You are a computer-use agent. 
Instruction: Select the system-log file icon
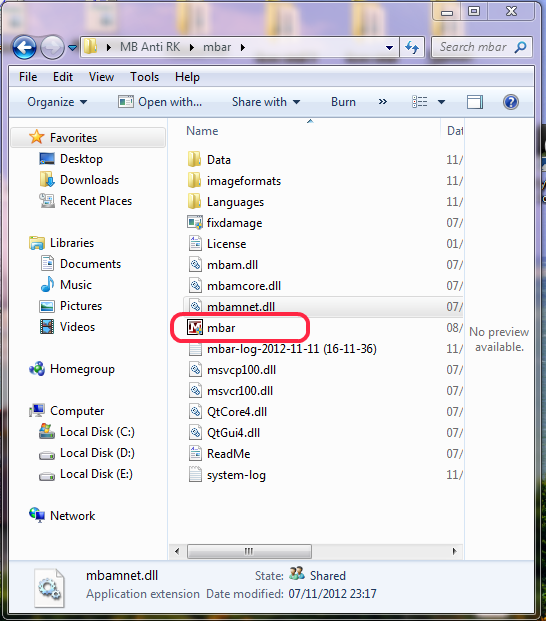coord(195,474)
